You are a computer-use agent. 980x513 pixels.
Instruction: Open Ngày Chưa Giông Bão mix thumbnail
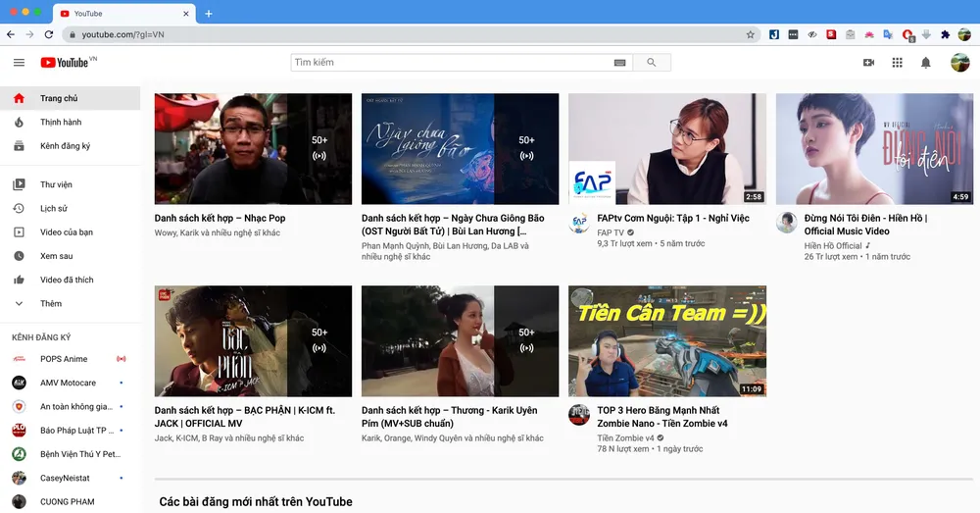click(x=460, y=149)
